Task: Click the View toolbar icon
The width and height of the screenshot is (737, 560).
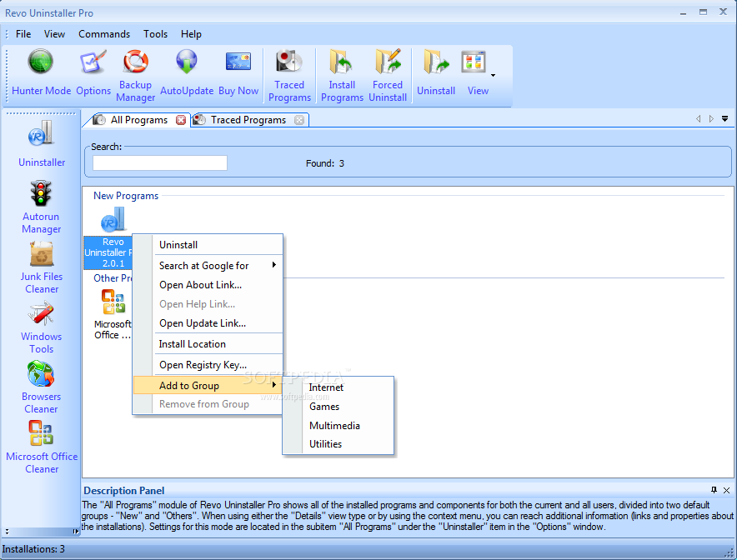Action: [x=474, y=62]
